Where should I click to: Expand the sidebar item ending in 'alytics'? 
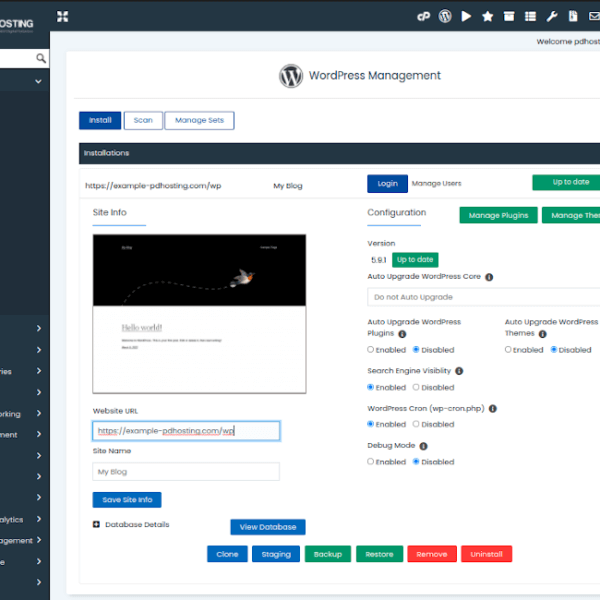[x=39, y=519]
